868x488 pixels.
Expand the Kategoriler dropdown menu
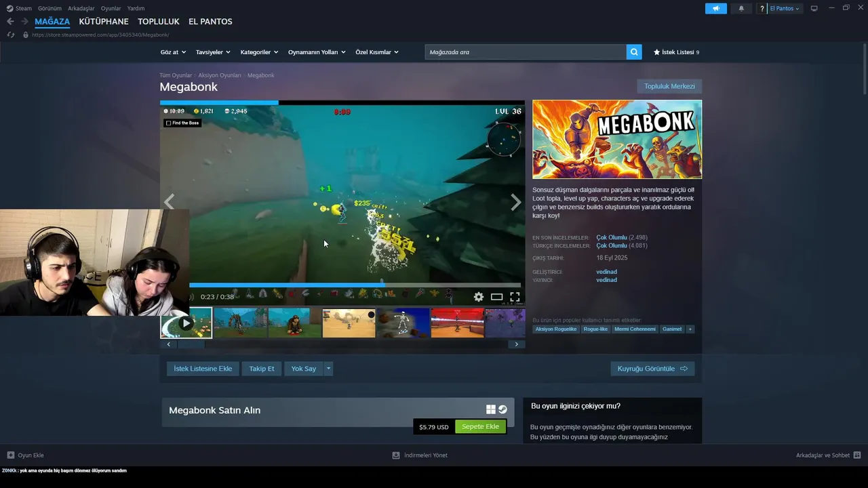pyautogui.click(x=259, y=52)
